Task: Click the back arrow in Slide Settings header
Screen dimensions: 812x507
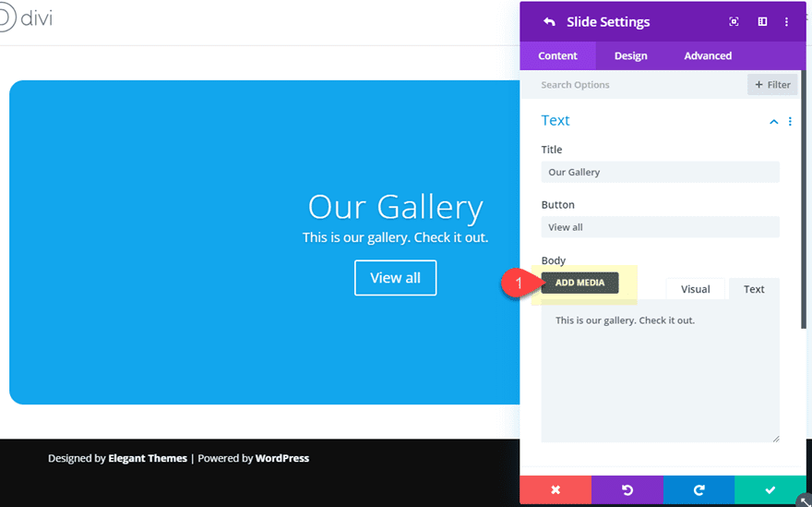Action: click(549, 22)
